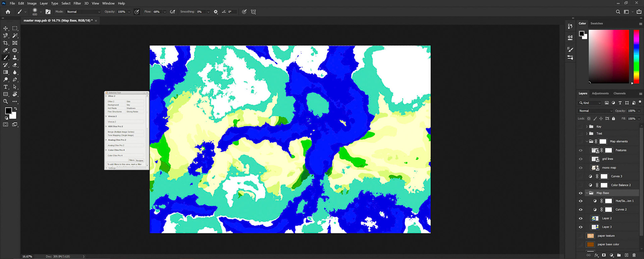Select the Horizontal Type tool
Screen dimensions: 644x259
coord(6,87)
